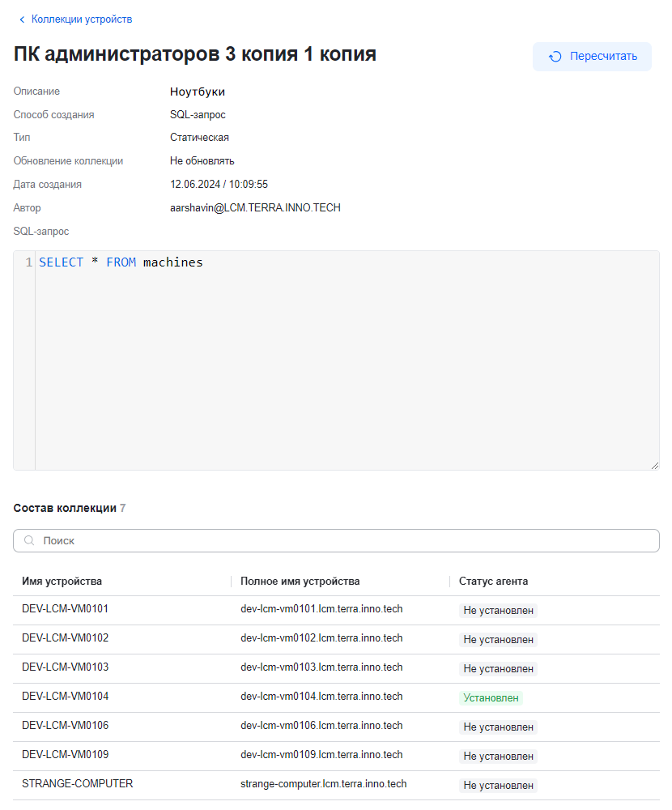The height and width of the screenshot is (810, 672).
Task: Sort by Полное имя устройства column header
Action: [x=300, y=582]
